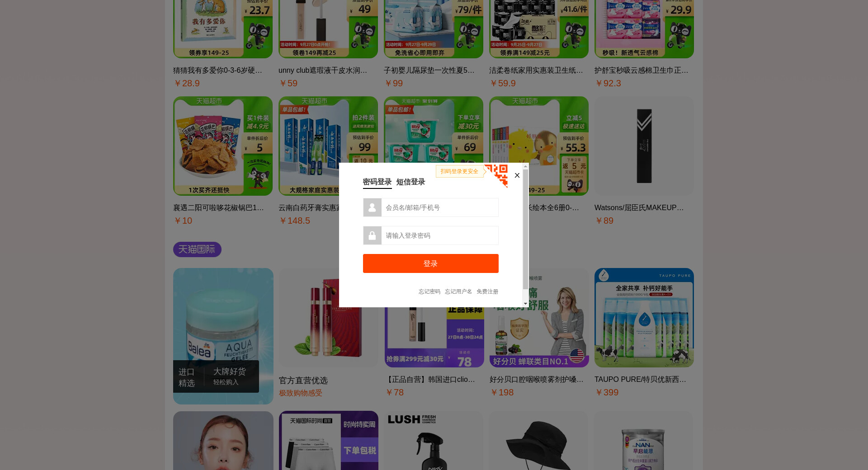Open the Watsons MAKEUP product thumbnail
The image size is (868, 470).
tap(644, 146)
